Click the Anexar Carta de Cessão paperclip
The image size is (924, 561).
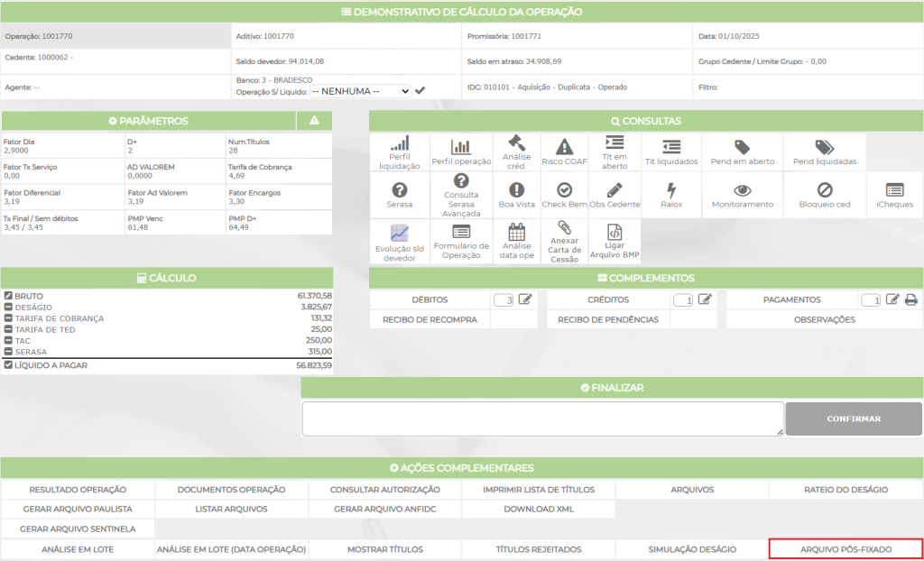[564, 228]
